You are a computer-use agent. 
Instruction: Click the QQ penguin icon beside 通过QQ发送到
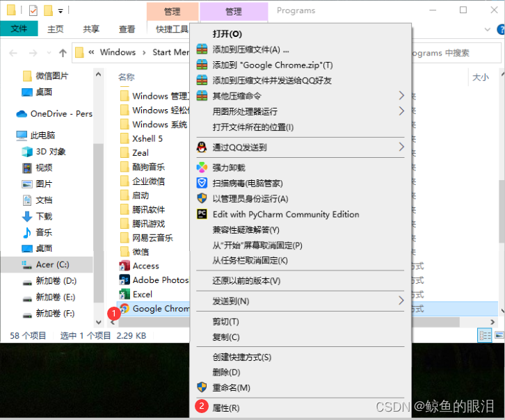(x=202, y=147)
